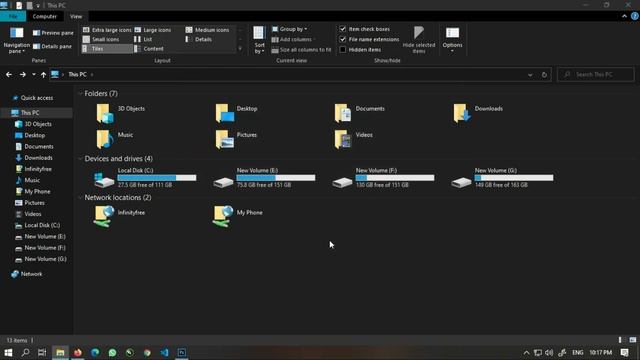Collapse the Devices and drives group
This screenshot has height=360, width=640.
click(x=80, y=158)
